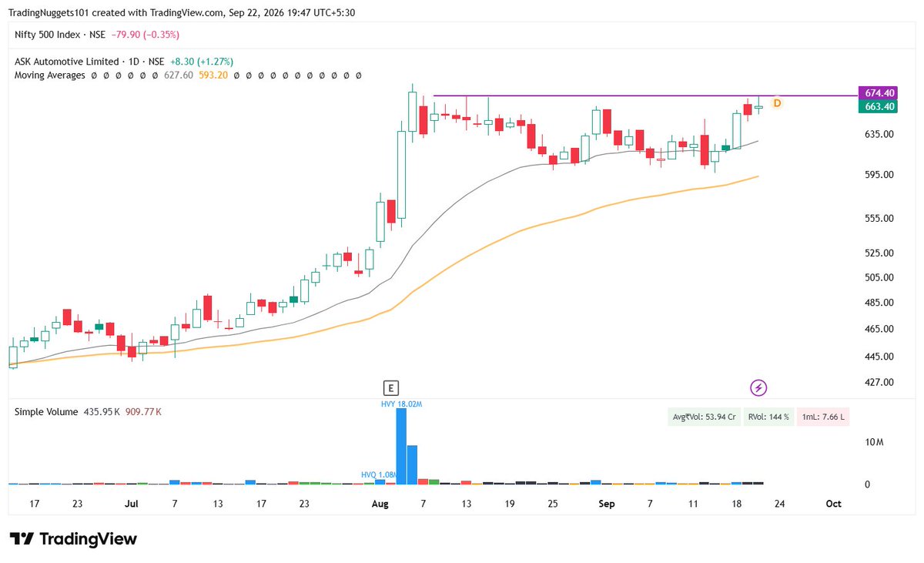Click the 635.00 price axis label
The width and height of the screenshot is (924, 563).
(879, 134)
